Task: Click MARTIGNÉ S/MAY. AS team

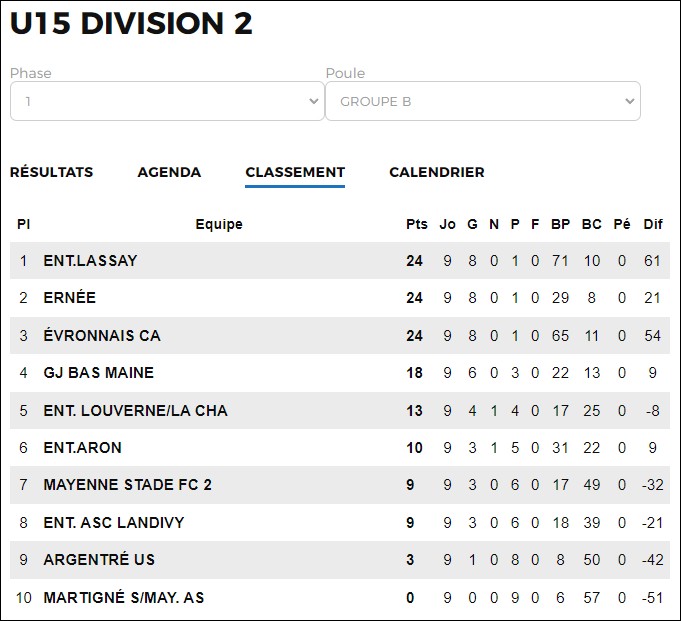Action: [x=124, y=598]
